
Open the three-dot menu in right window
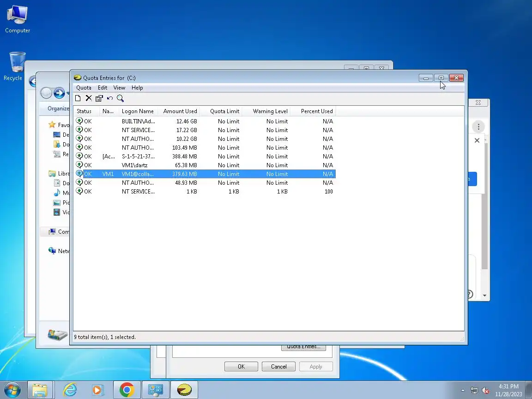pos(478,127)
